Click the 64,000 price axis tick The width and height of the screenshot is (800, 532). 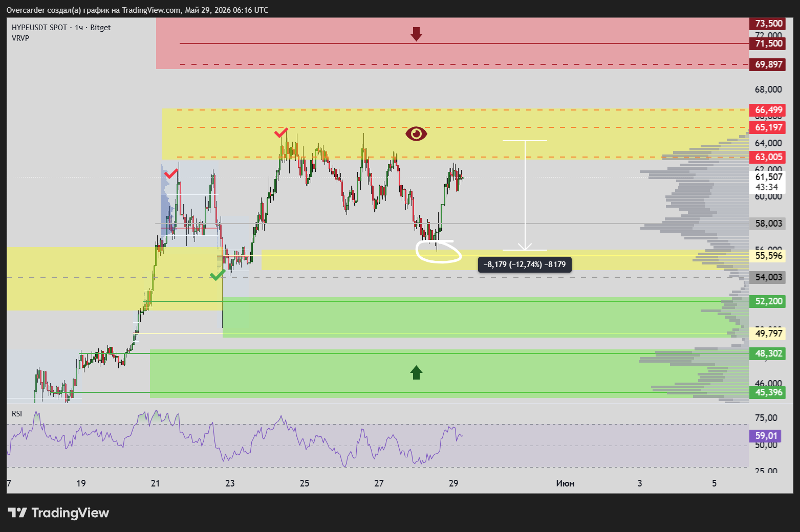tap(768, 143)
